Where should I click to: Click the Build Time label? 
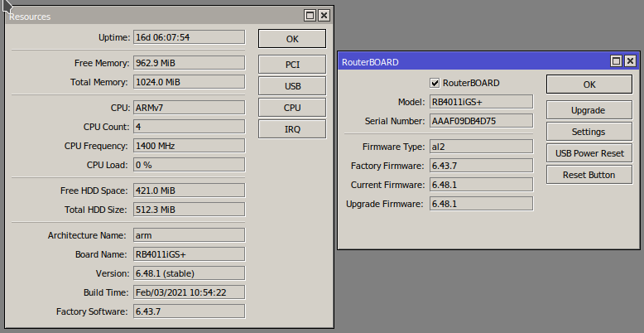point(106,292)
